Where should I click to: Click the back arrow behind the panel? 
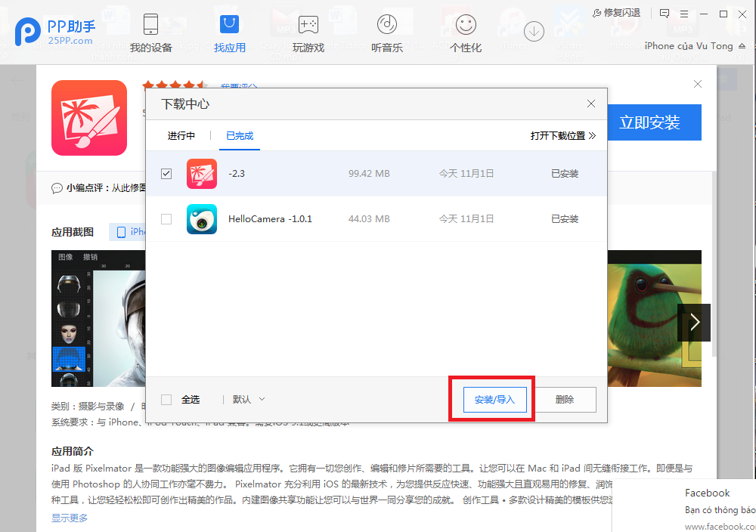click(x=17, y=80)
